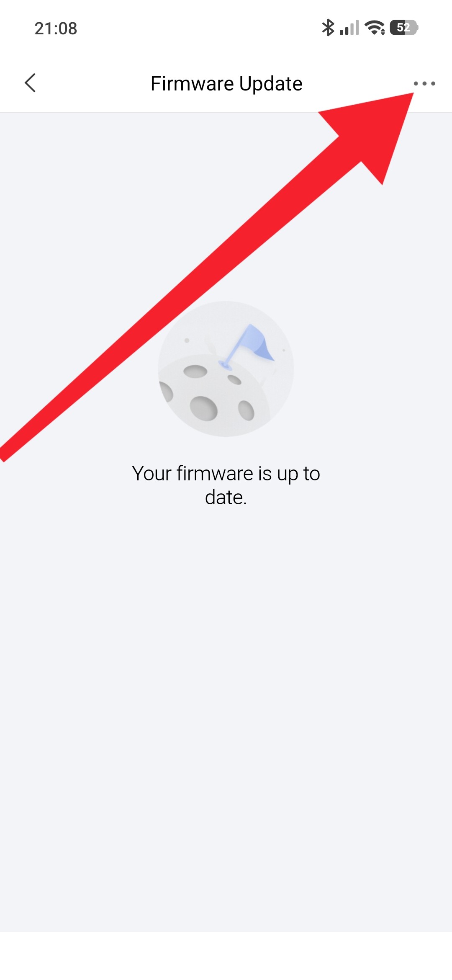Tap the Bluetooth status icon
The width and height of the screenshot is (452, 980).
(x=328, y=28)
